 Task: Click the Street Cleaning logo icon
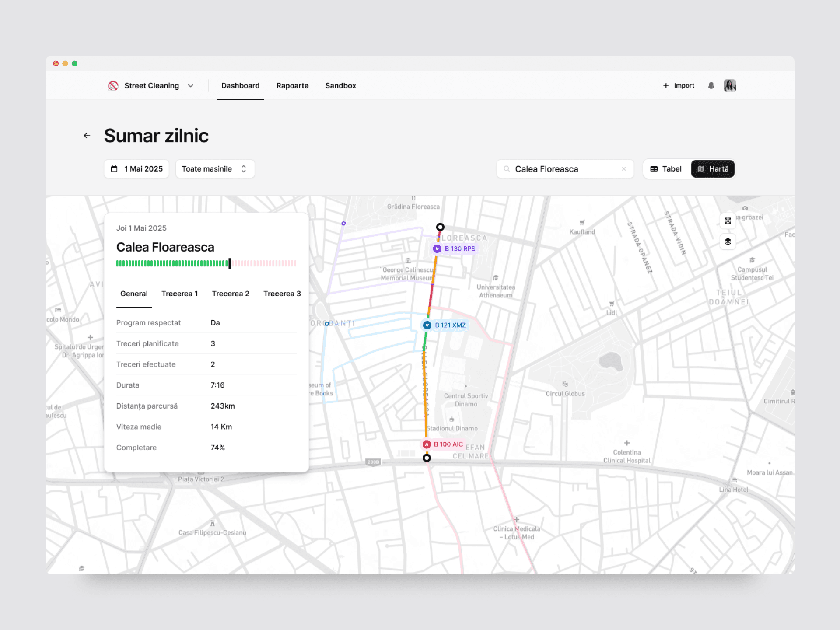[x=113, y=86]
